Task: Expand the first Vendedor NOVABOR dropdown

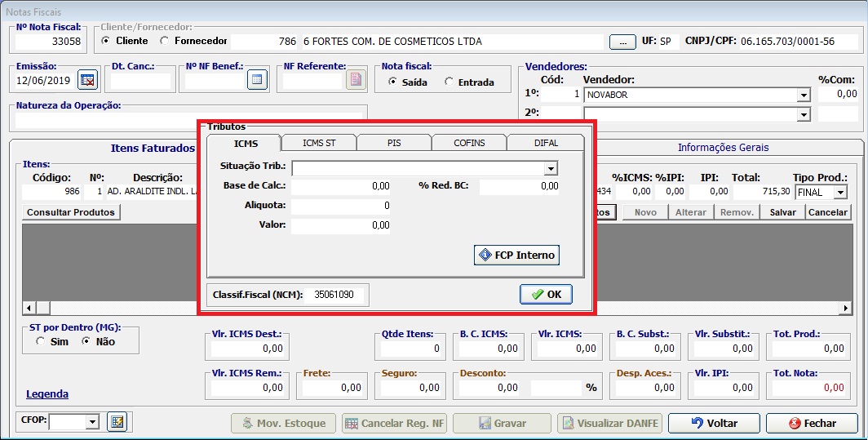Action: click(x=804, y=96)
